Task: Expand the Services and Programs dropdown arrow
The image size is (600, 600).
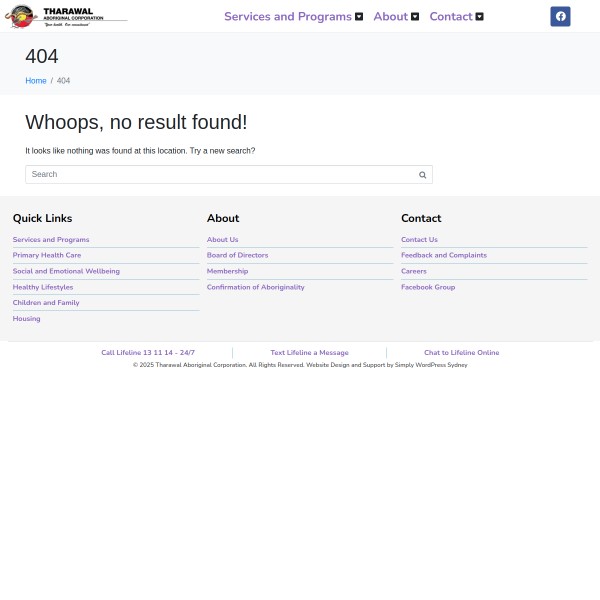Action: pyautogui.click(x=359, y=17)
